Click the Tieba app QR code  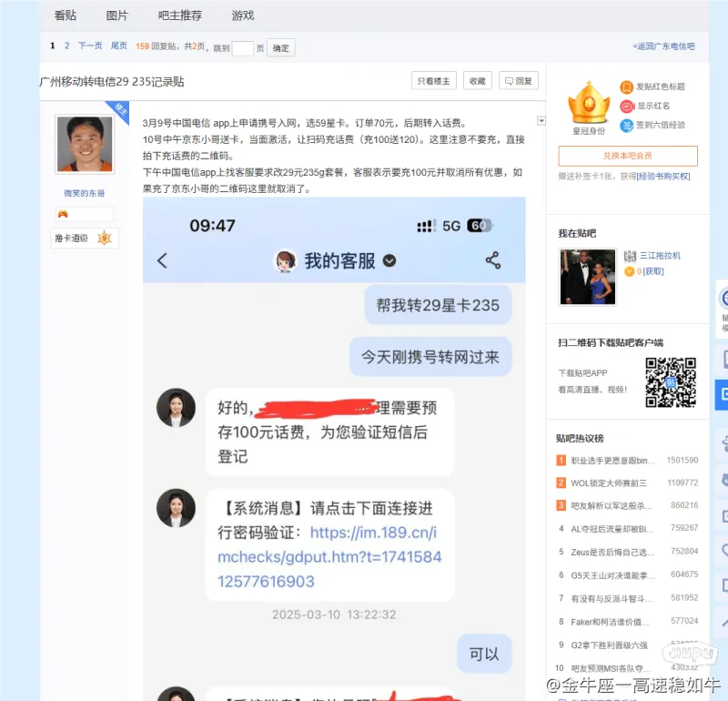[x=671, y=382]
